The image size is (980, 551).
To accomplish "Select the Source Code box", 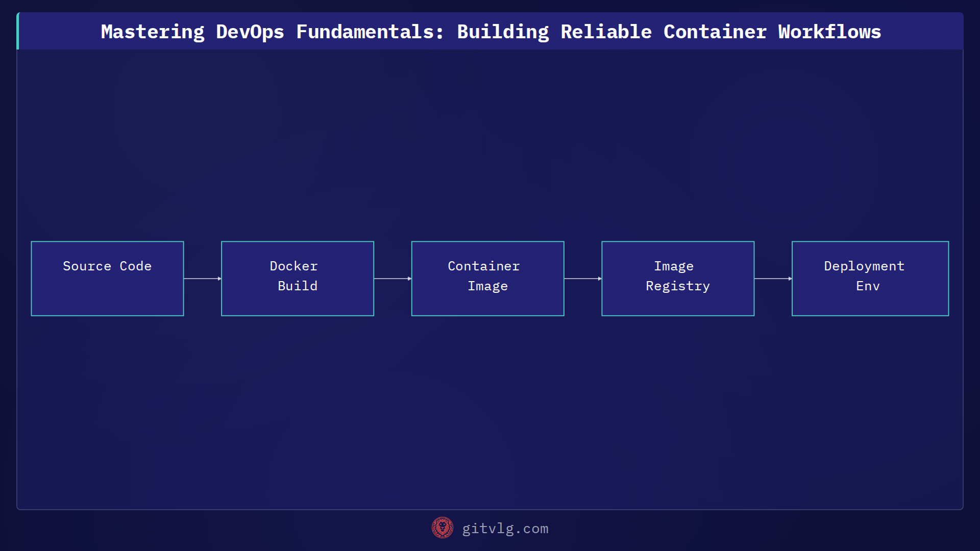I will pyautogui.click(x=107, y=279).
